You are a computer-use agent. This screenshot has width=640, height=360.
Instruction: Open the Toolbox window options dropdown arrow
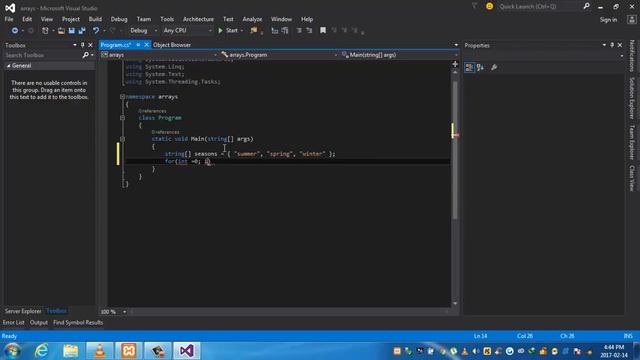pyautogui.click(x=75, y=45)
